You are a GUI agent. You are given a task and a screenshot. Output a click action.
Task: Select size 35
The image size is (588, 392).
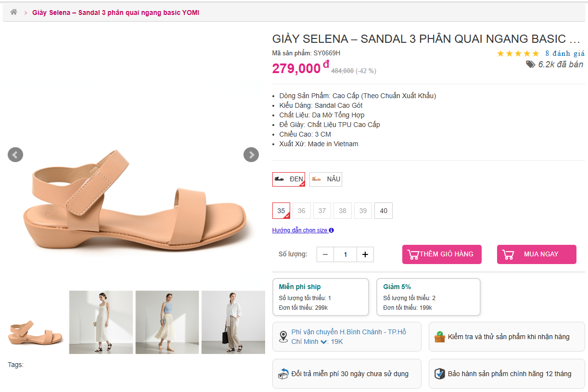281,211
